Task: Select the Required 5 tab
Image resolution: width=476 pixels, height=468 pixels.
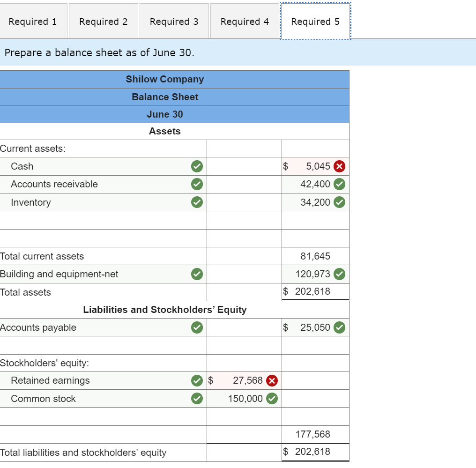Action: (x=315, y=21)
